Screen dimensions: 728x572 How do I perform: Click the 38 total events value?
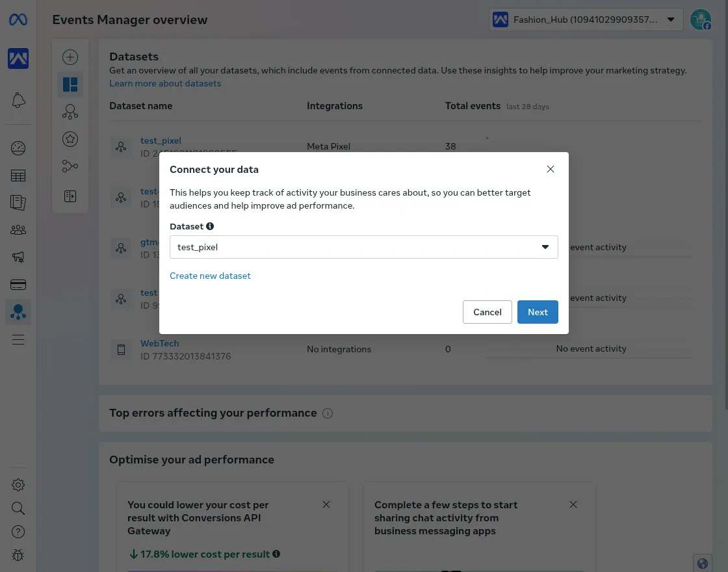(x=450, y=146)
